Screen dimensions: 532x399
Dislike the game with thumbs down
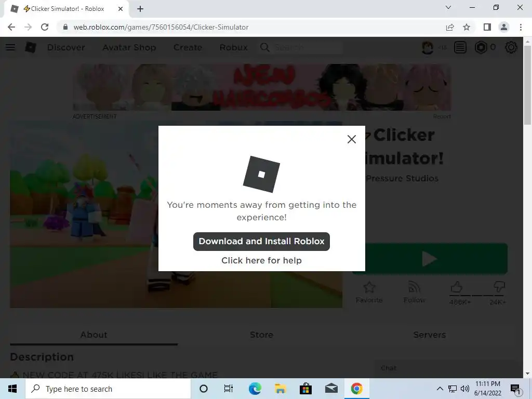click(x=499, y=287)
